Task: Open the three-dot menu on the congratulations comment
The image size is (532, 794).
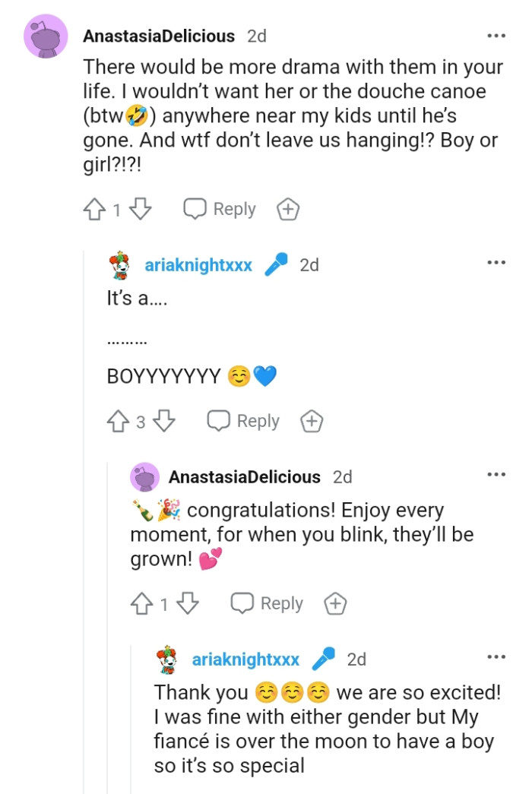Action: 496,473
